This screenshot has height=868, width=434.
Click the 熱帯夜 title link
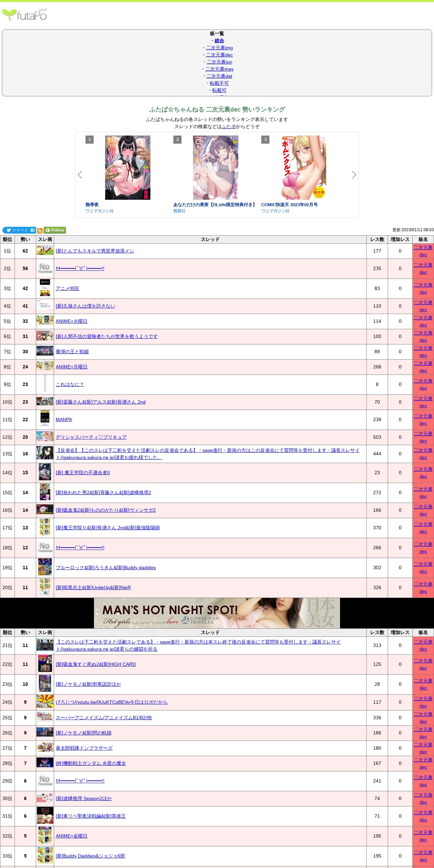pyautogui.click(x=92, y=204)
